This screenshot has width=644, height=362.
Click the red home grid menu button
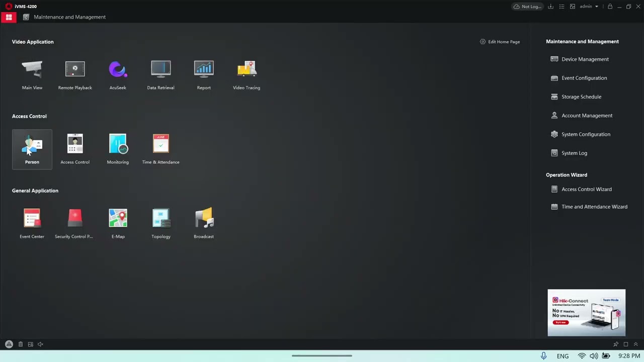coord(9,17)
